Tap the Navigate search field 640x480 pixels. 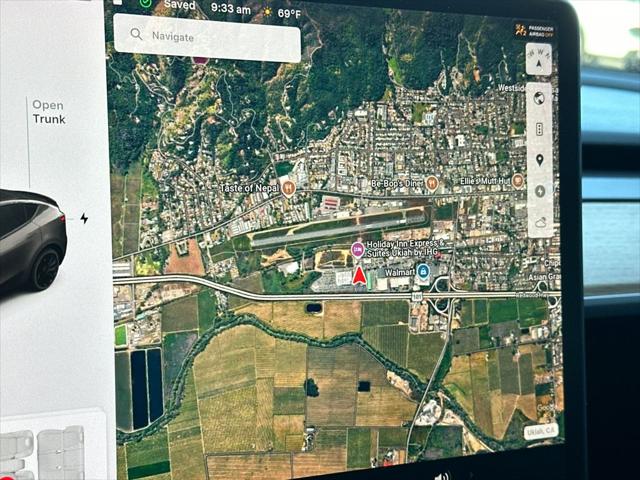[x=207, y=38]
